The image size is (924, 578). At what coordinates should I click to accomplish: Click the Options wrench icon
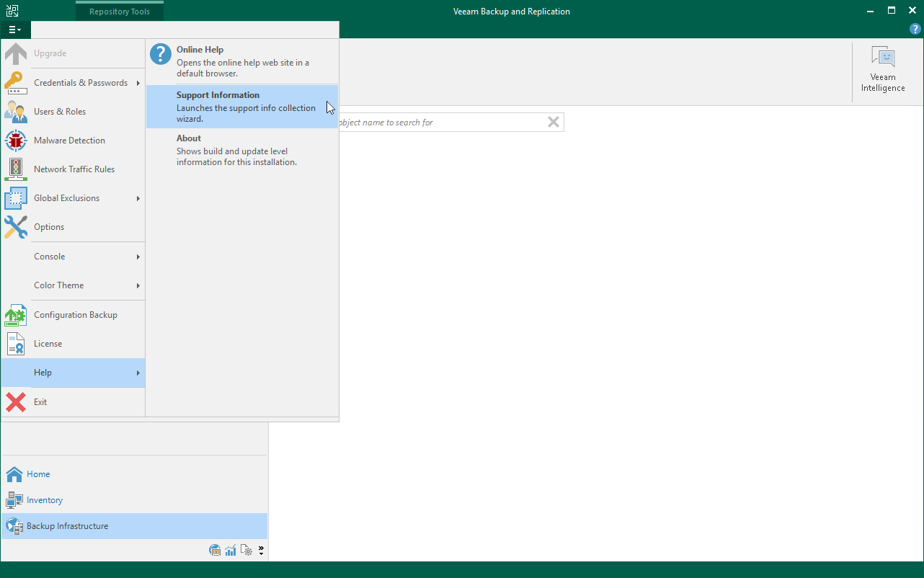pos(16,227)
